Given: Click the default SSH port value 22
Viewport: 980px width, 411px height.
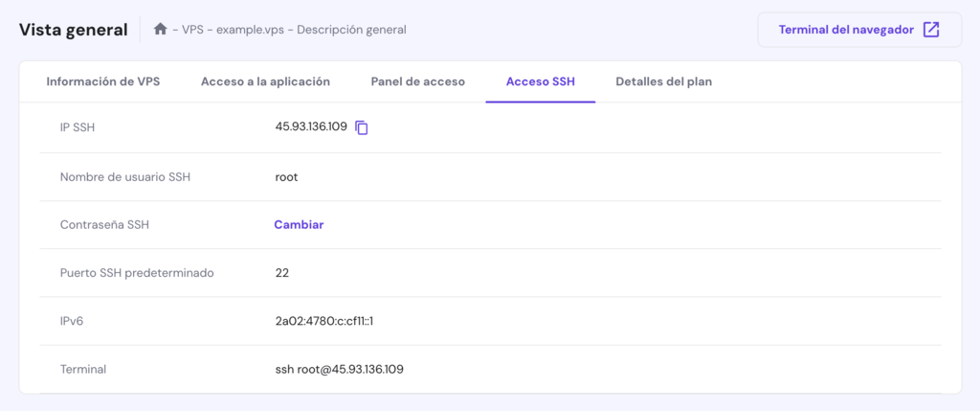Looking at the screenshot, I should coord(282,272).
